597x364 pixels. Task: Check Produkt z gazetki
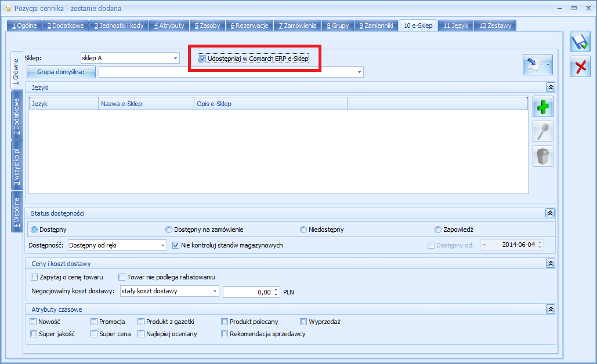[x=141, y=322]
